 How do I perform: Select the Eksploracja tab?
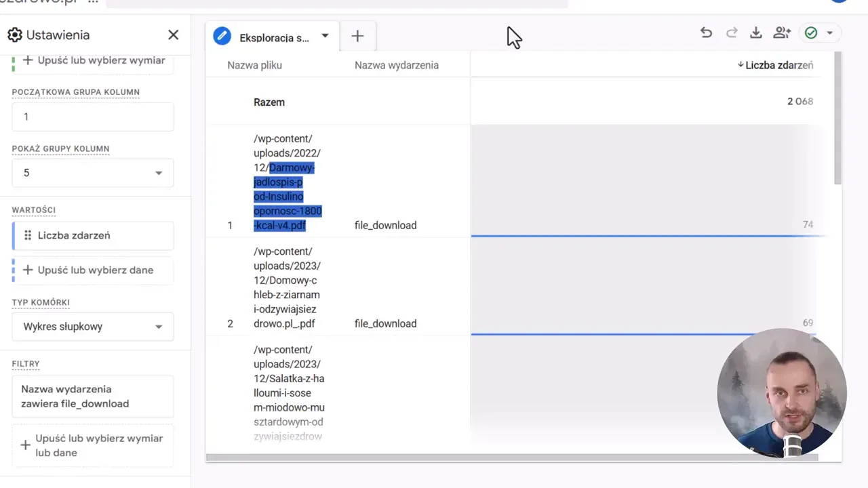click(x=274, y=38)
